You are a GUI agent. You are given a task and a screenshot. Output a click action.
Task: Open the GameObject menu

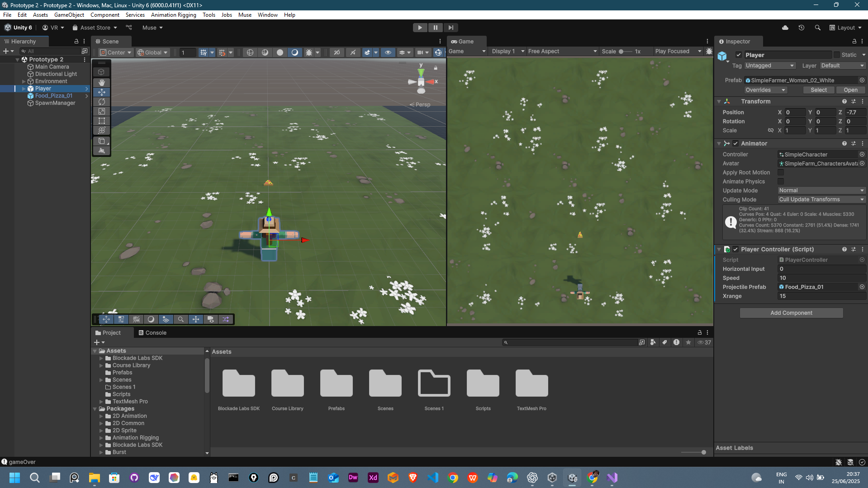pyautogui.click(x=69, y=15)
